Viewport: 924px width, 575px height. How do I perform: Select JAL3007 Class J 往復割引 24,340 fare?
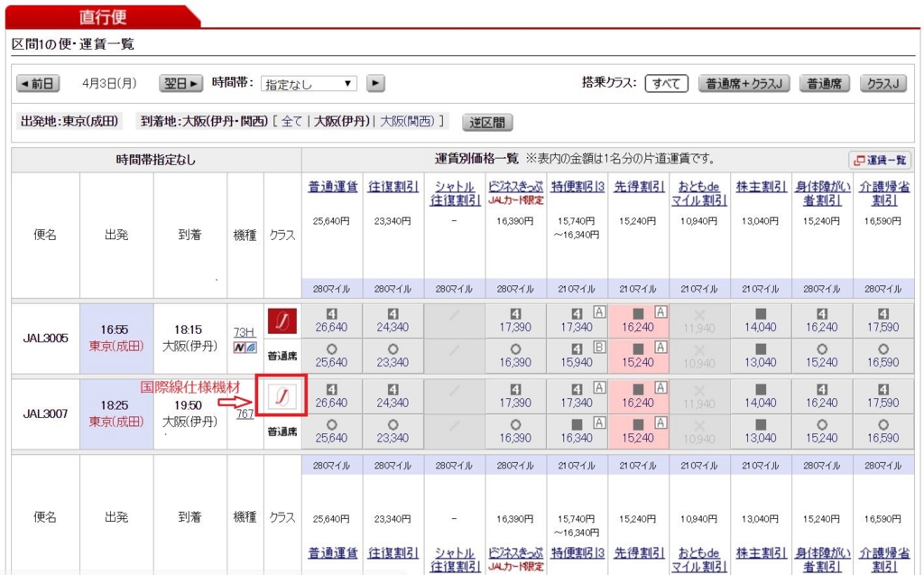[393, 396]
